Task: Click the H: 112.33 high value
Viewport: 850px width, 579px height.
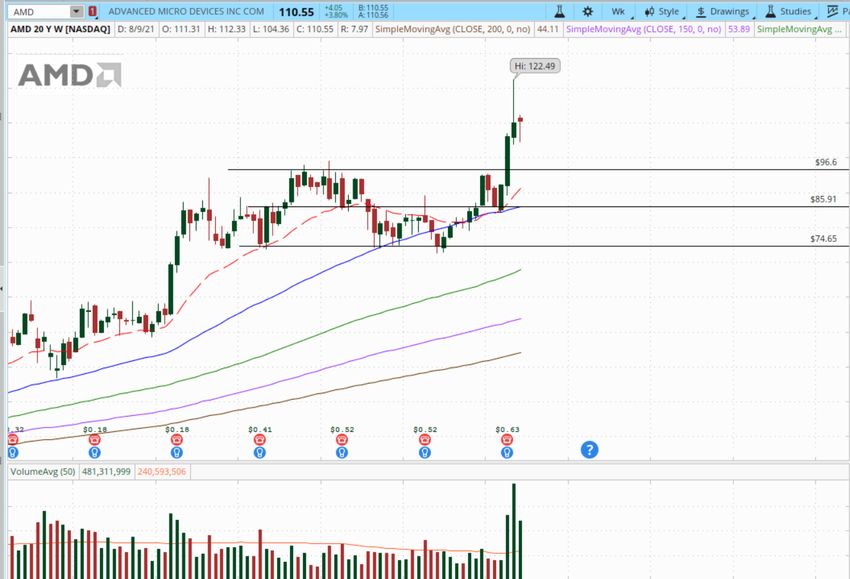Action: [227, 29]
